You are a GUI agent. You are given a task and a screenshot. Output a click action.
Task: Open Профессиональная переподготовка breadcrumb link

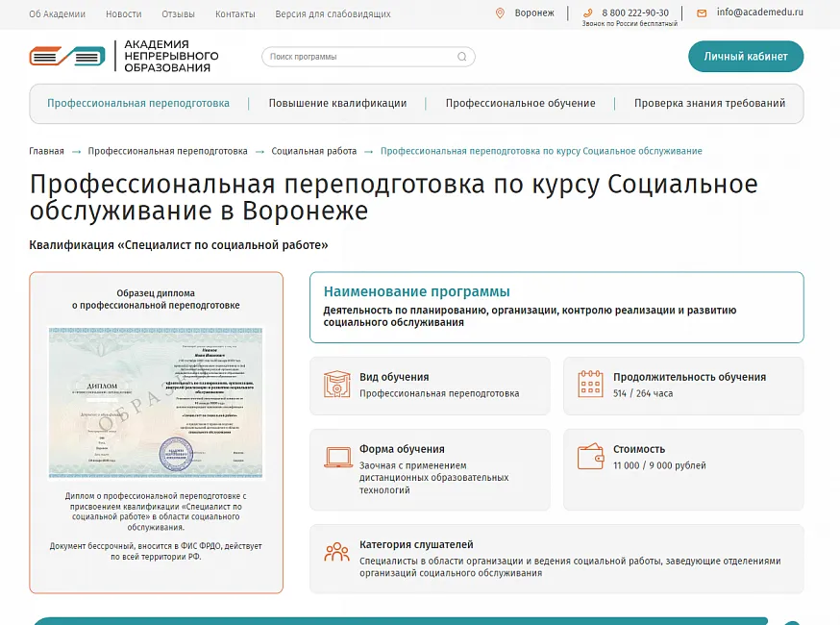click(x=167, y=151)
